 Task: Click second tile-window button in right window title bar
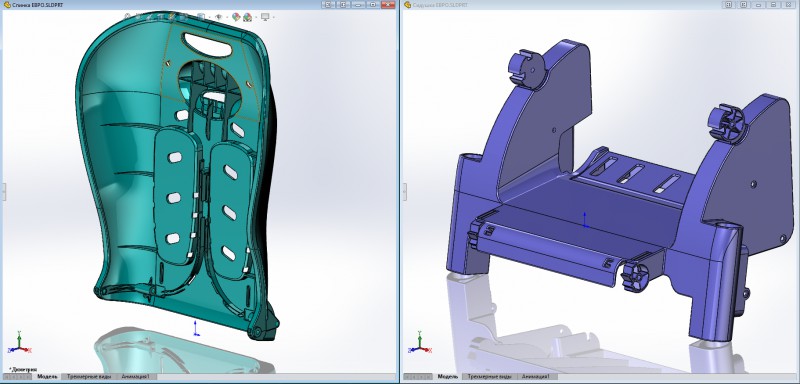pos(744,4)
